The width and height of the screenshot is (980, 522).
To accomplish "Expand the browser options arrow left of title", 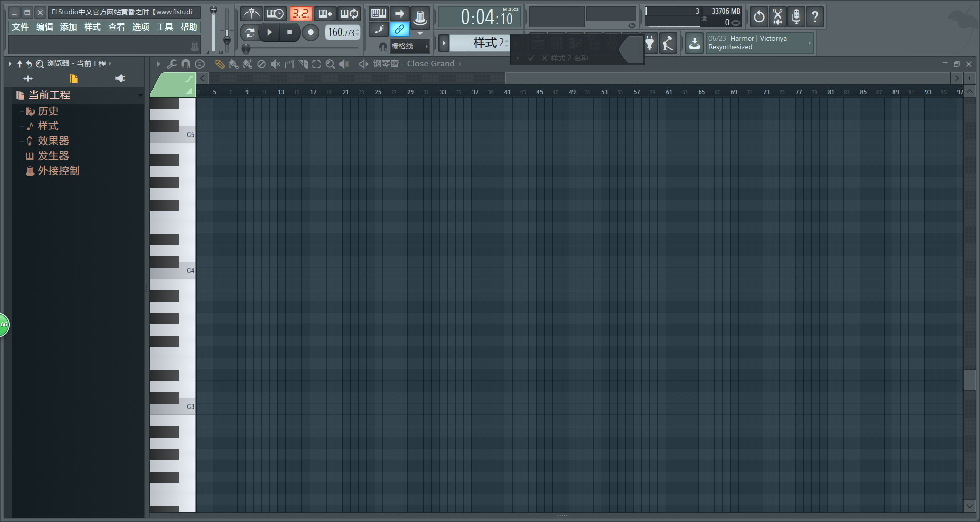I will pos(10,64).
